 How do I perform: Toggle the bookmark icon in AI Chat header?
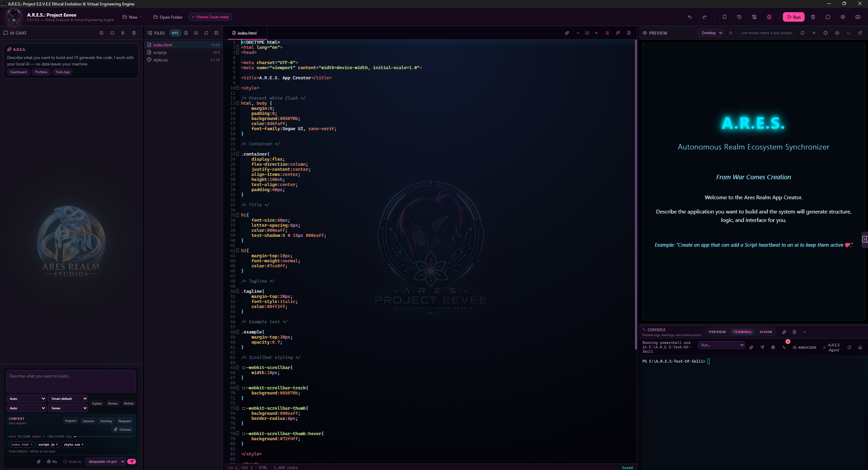(x=112, y=33)
